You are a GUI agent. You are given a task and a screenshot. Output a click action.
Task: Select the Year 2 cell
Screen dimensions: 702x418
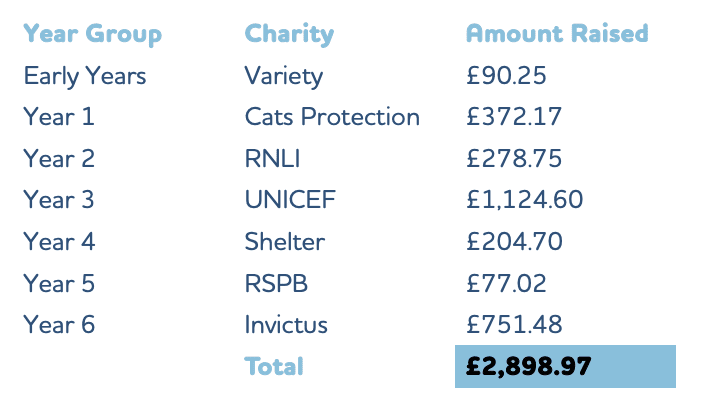(x=59, y=159)
